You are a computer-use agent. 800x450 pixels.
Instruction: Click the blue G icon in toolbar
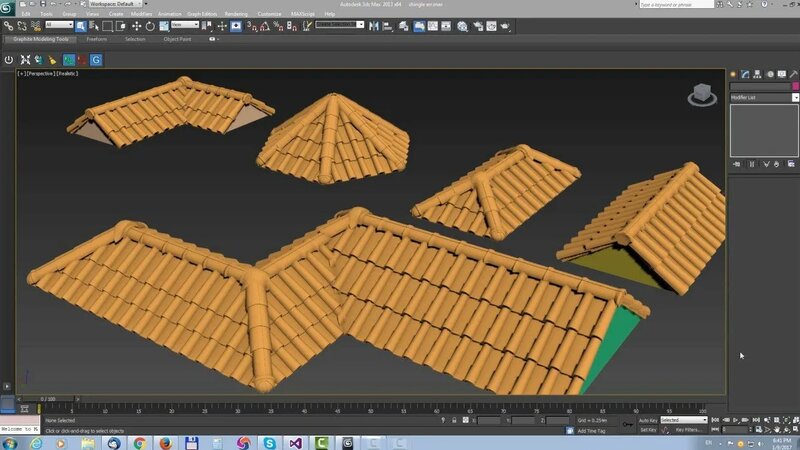point(96,60)
